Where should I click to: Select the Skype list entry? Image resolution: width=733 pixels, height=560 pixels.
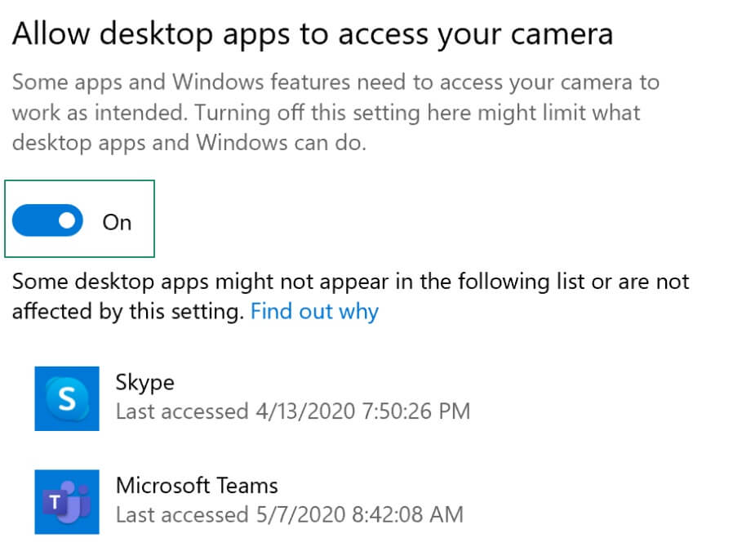[x=144, y=382]
